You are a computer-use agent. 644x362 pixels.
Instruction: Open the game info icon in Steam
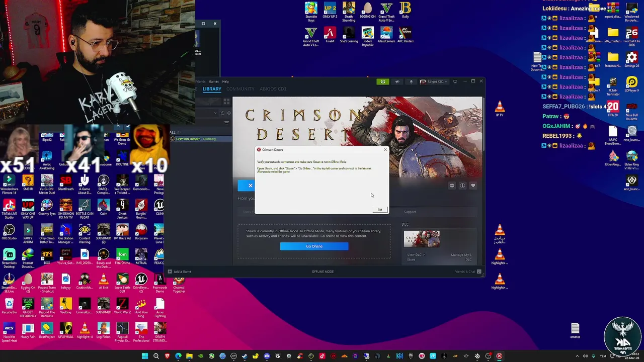point(462,186)
